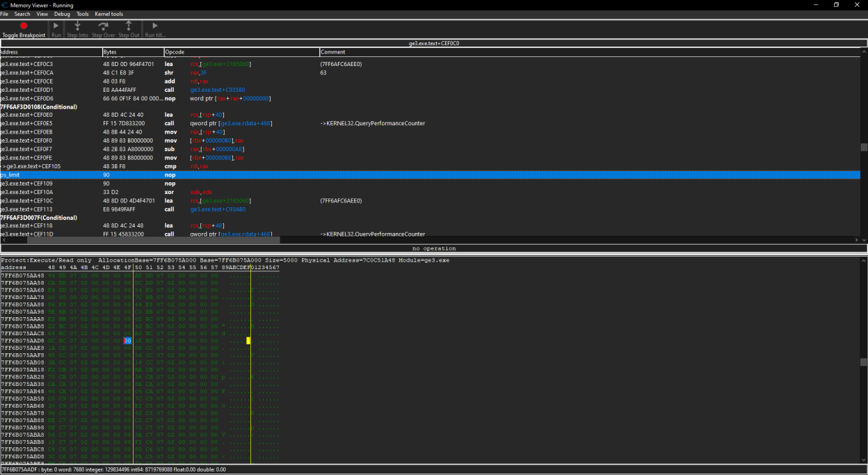Click the 'no operation' info bar
868x475 pixels.
point(434,248)
